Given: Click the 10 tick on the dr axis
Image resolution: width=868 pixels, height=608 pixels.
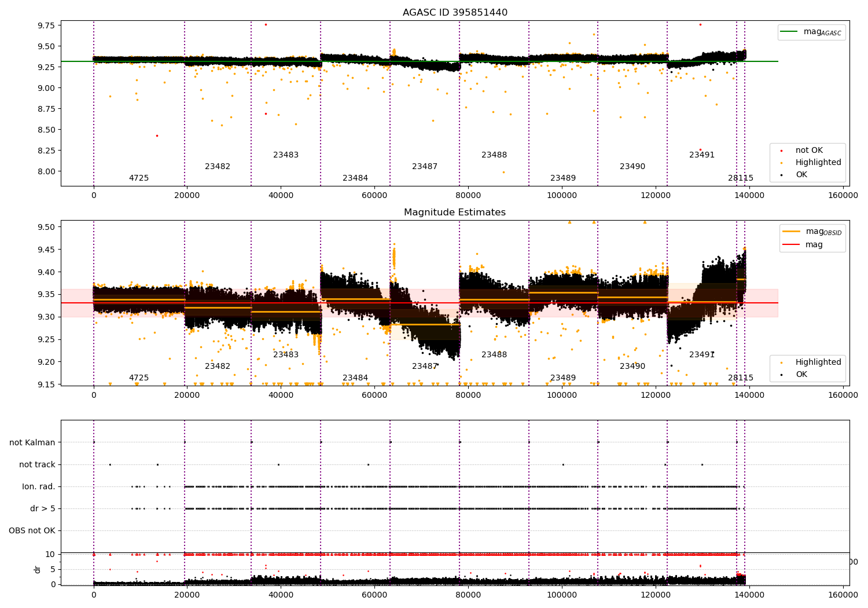Looking at the screenshot, I should (50, 555).
